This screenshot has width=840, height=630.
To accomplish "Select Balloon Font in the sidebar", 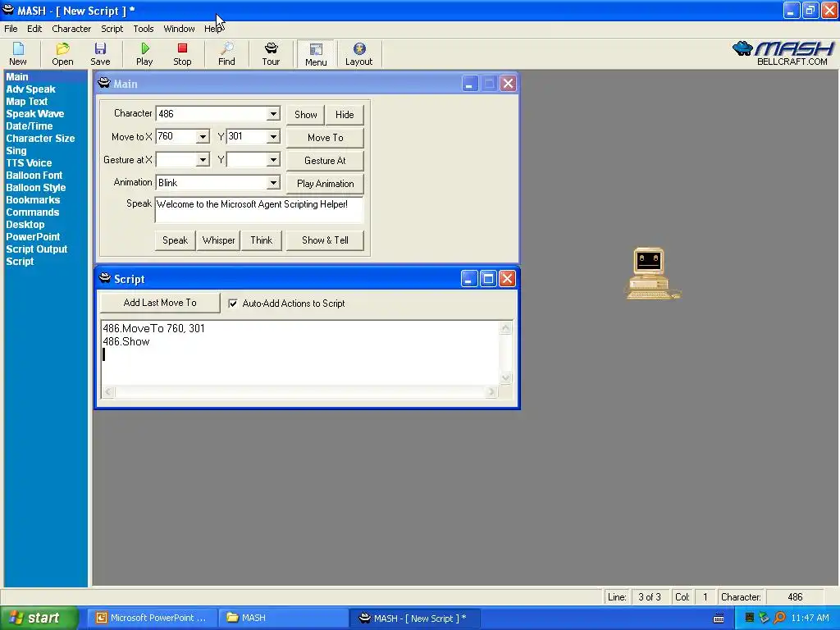I will (34, 176).
